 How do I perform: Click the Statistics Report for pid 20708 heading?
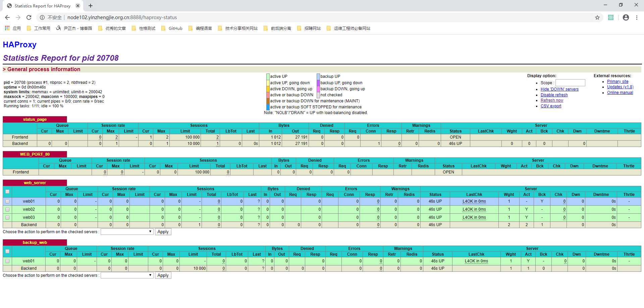pyautogui.click(x=61, y=58)
